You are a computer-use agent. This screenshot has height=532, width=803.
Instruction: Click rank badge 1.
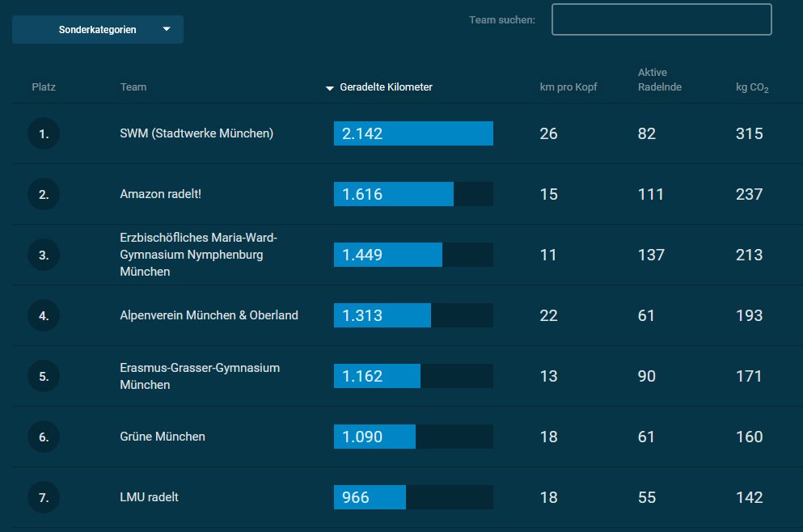44,133
